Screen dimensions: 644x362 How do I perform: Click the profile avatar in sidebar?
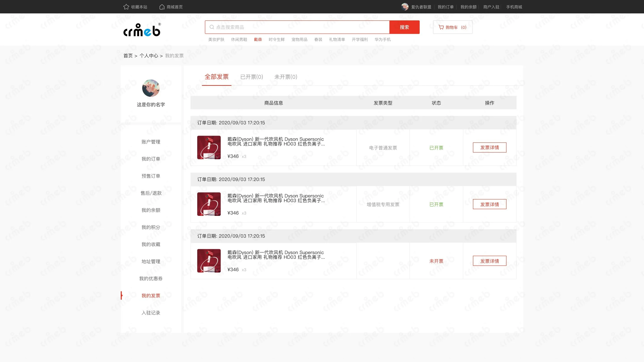[151, 88]
